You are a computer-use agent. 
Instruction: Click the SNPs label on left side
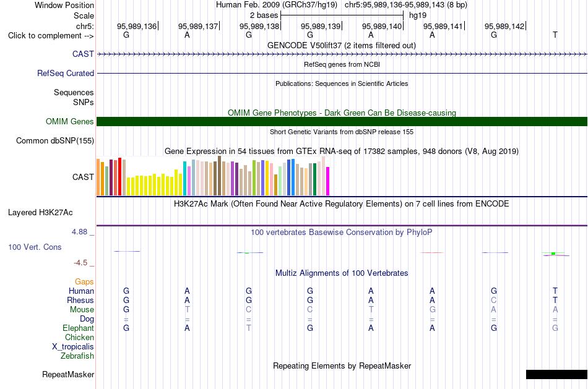coord(84,102)
